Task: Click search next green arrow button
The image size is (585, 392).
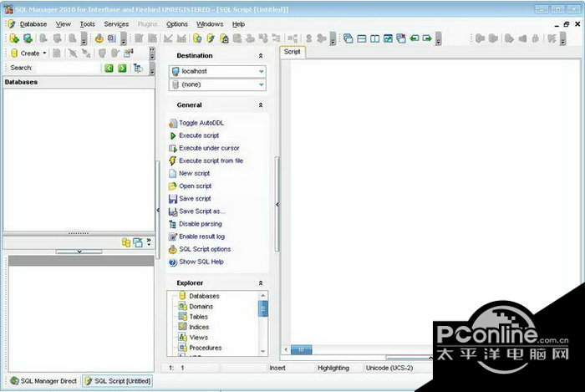Action: coord(122,68)
